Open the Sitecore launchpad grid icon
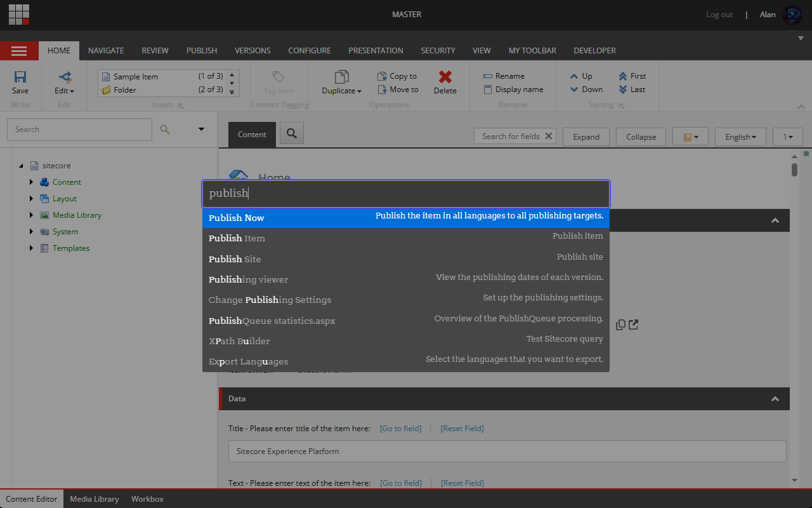Viewport: 812px width, 508px height. point(19,14)
